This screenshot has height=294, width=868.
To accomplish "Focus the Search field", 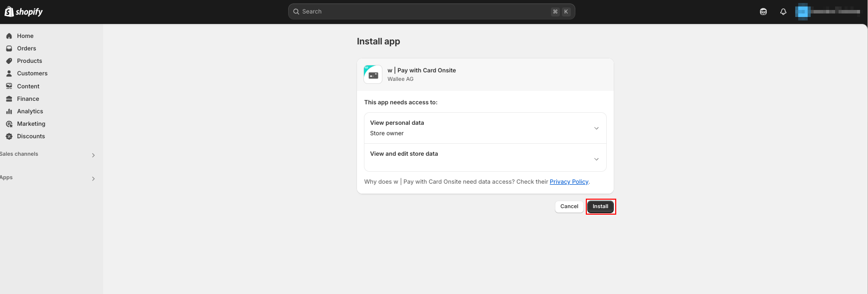I will [x=431, y=11].
